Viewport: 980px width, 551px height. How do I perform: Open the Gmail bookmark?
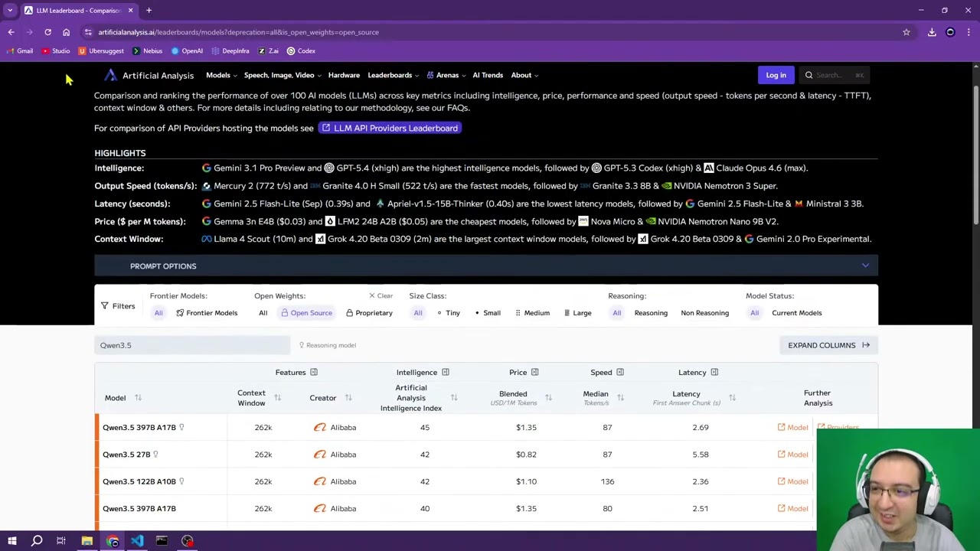point(19,51)
